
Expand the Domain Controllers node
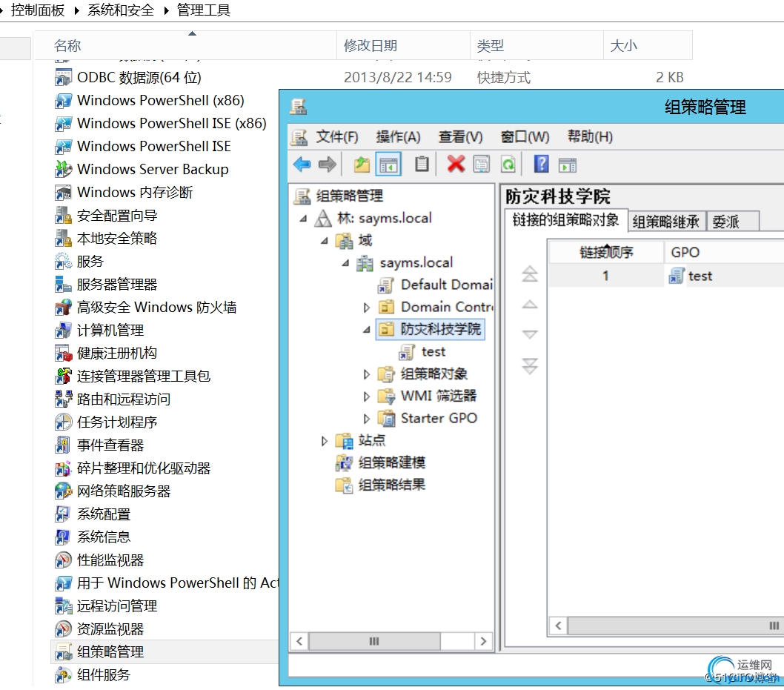click(x=367, y=308)
